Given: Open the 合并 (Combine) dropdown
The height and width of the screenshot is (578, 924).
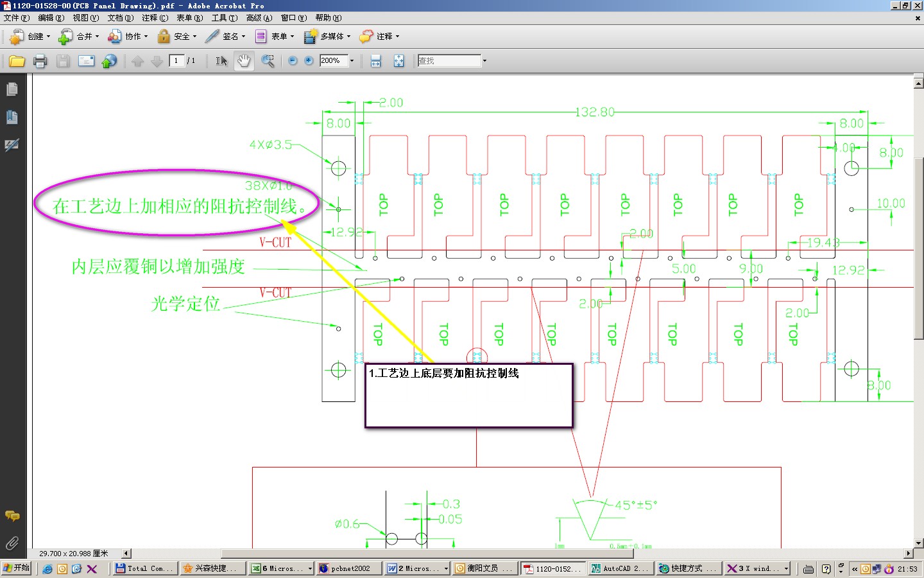Looking at the screenshot, I should [79, 37].
